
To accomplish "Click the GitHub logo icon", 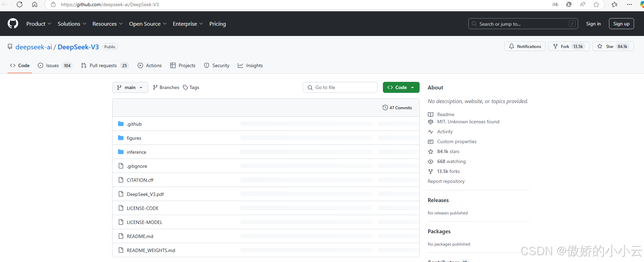I will tap(13, 24).
